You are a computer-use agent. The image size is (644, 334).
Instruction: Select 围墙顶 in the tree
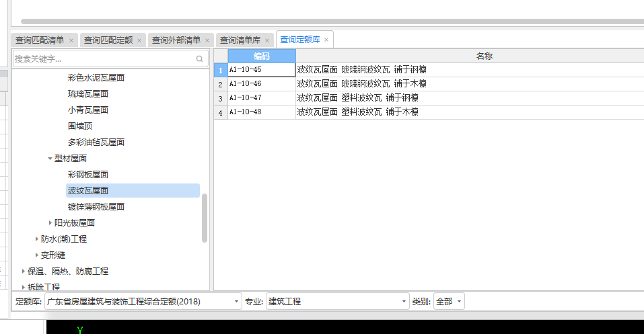pos(80,126)
